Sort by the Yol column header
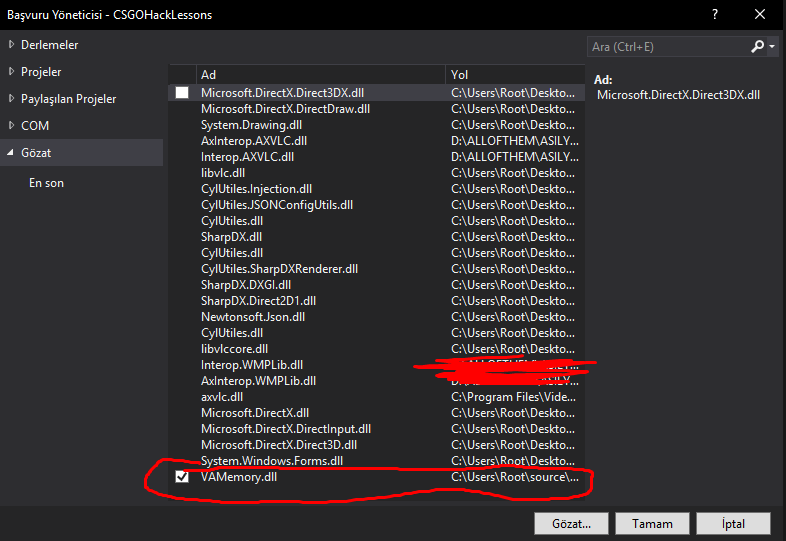Screen dimensions: 786x541 tap(515, 75)
